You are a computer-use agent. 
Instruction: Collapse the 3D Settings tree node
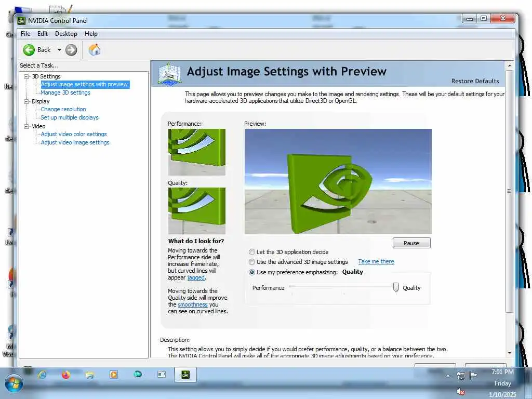(26, 77)
